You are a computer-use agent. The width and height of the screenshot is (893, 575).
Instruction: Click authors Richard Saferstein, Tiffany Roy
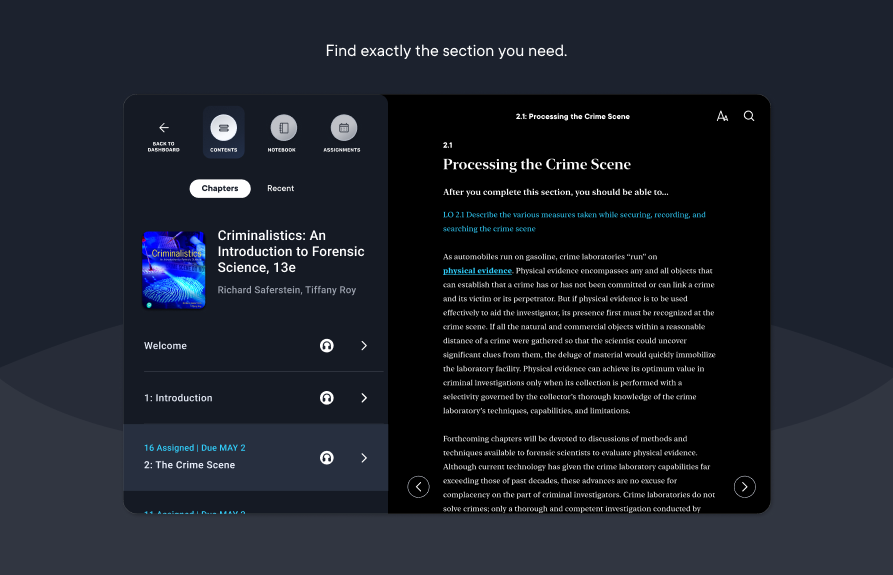[286, 290]
